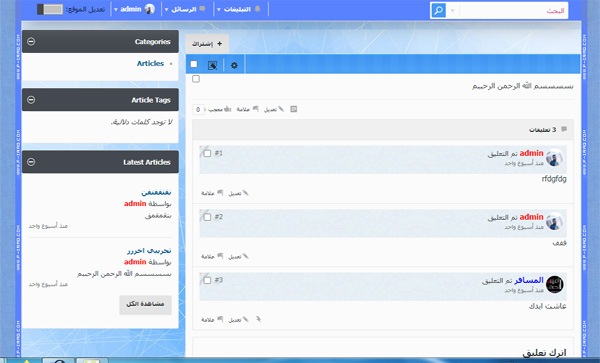600x363 pixels.
Task: Click the flag icon under comment #2
Action: tap(220, 256)
